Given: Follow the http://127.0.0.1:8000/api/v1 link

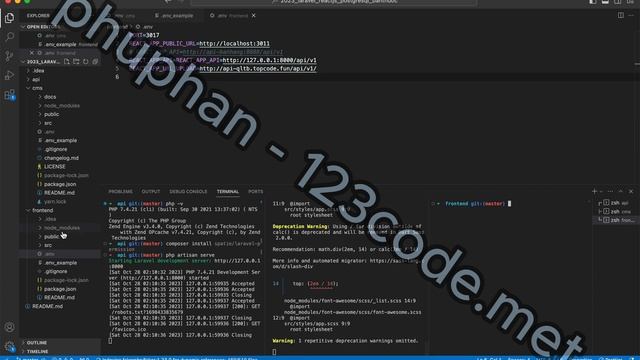Looking at the screenshot, I should coord(269,60).
